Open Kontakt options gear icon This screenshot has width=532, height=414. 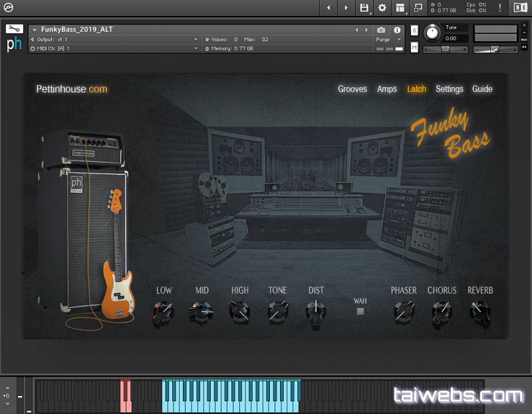(382, 8)
